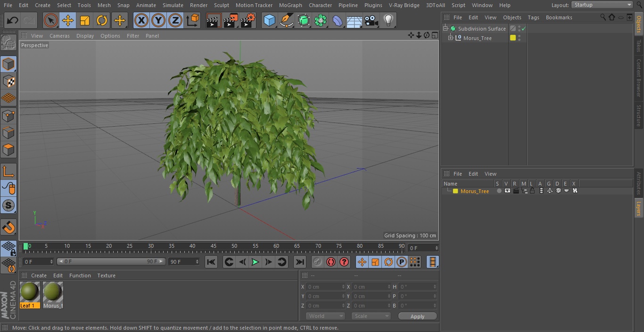Activate the Rotate tool

(x=102, y=21)
